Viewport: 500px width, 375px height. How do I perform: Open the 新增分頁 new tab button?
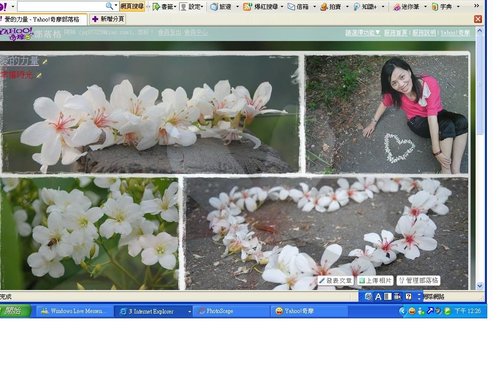tap(108, 19)
